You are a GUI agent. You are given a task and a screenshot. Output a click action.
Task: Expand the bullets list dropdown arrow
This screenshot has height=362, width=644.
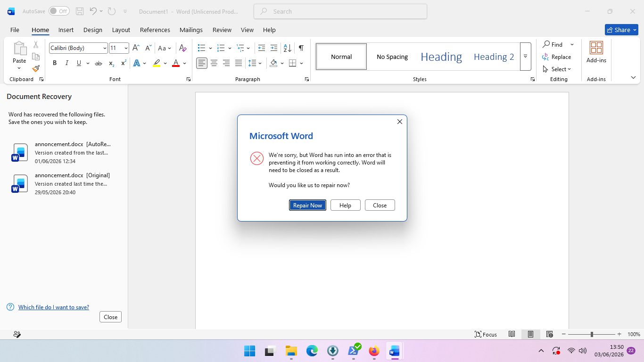coord(210,48)
